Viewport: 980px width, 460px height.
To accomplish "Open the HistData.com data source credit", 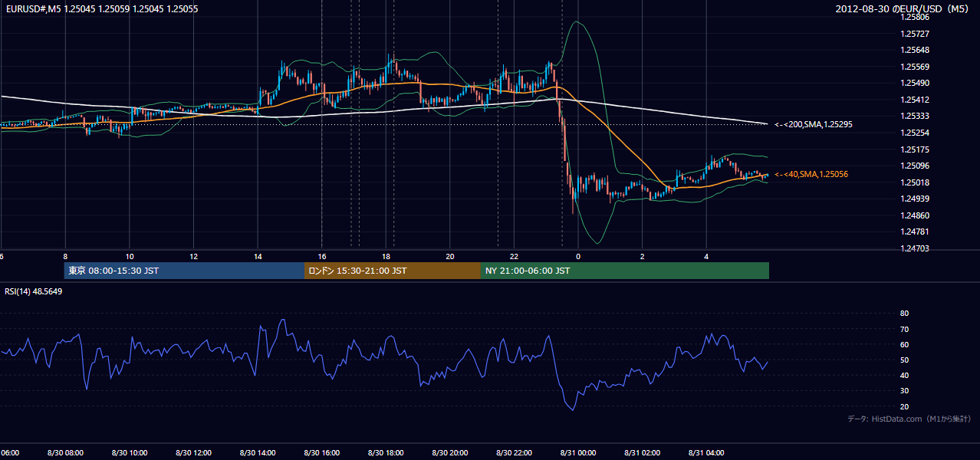I will click(x=909, y=419).
